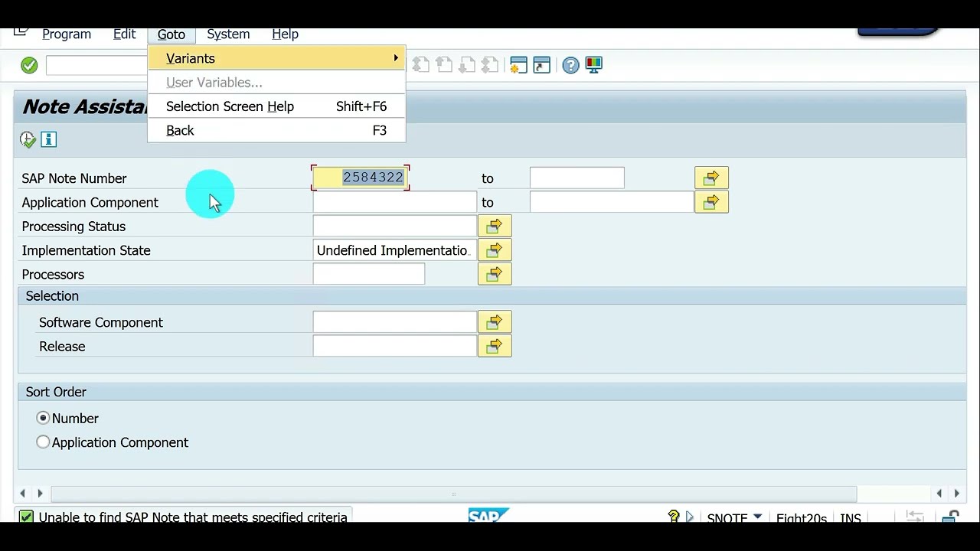This screenshot has width=980, height=551.
Task: Click the Last Page toolbar icon
Action: click(x=489, y=65)
